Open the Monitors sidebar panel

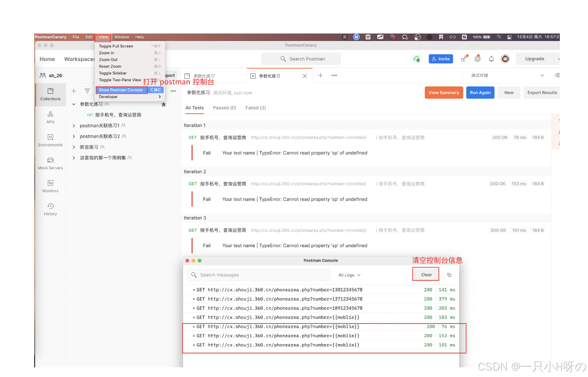(x=50, y=186)
